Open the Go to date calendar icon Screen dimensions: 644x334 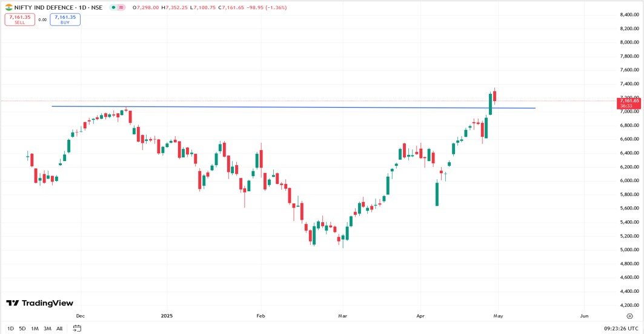click(x=77, y=329)
